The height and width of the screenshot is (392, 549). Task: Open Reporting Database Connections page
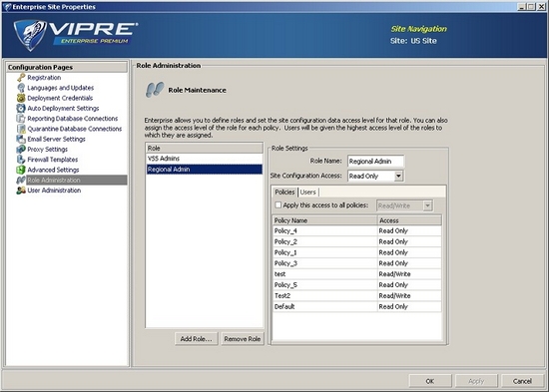[x=73, y=119]
